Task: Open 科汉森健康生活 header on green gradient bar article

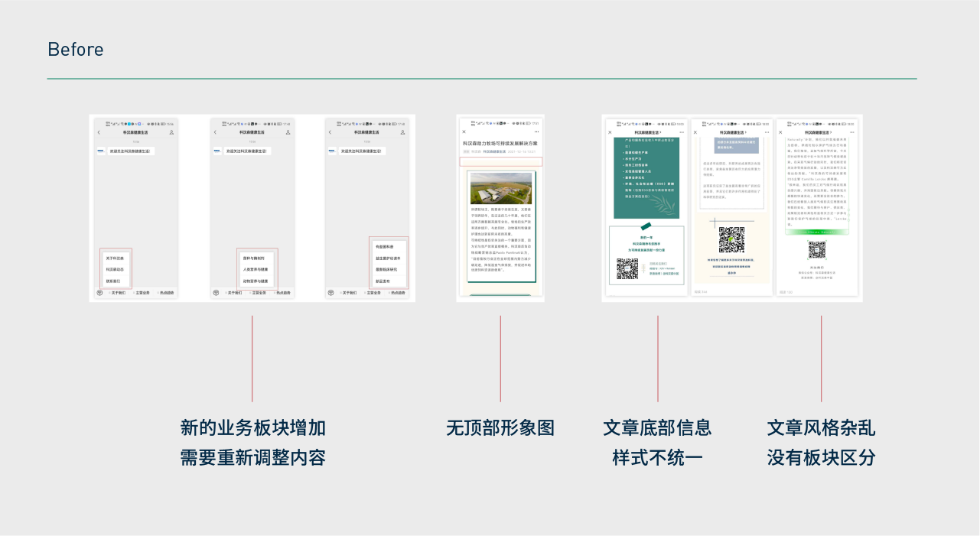Action: 819,132
